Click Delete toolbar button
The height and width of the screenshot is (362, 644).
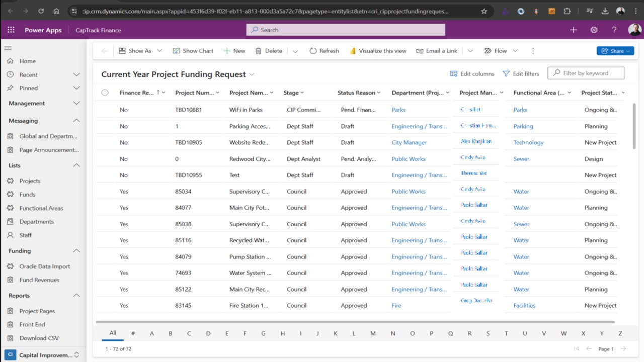pyautogui.click(x=269, y=51)
